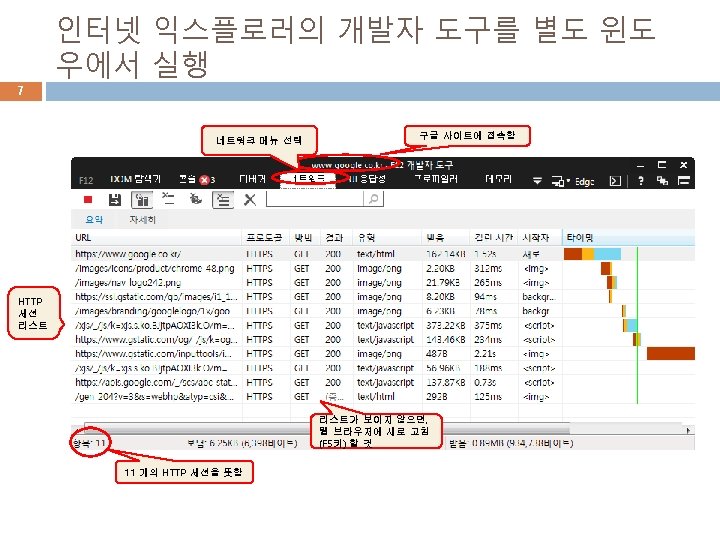Show the console pane icon

pos(615,181)
